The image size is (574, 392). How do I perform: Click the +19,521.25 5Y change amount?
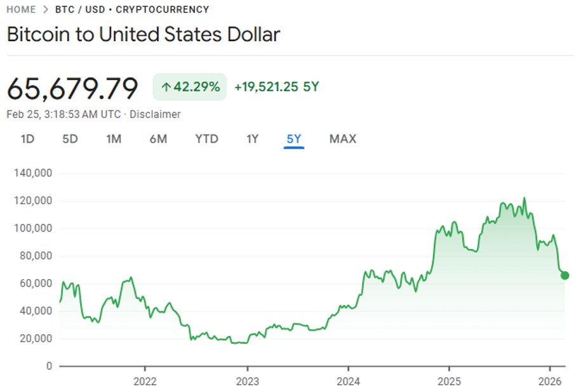pos(276,87)
